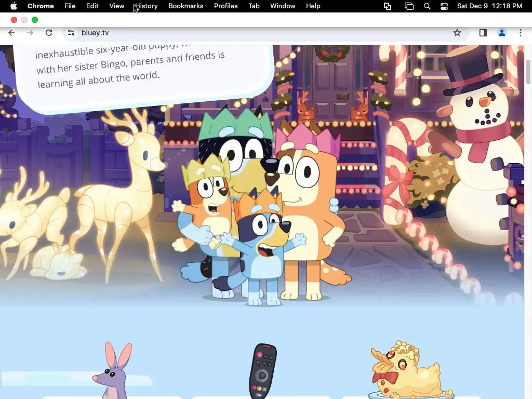Go forward to the next page

coord(30,33)
